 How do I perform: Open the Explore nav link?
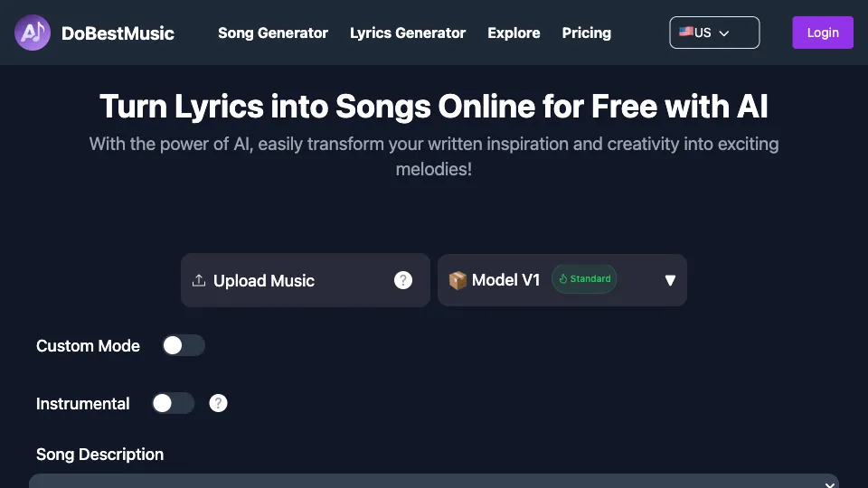coord(514,33)
